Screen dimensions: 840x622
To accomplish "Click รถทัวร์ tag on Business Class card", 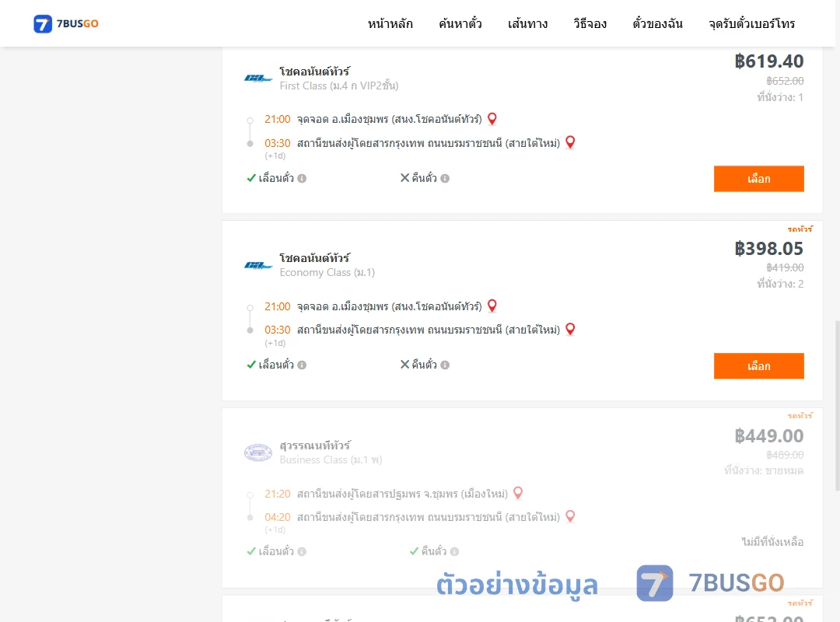I will point(800,415).
